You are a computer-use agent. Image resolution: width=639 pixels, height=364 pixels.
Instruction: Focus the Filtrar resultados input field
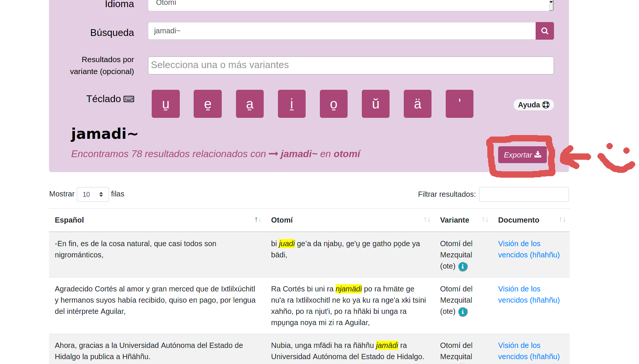pyautogui.click(x=523, y=195)
